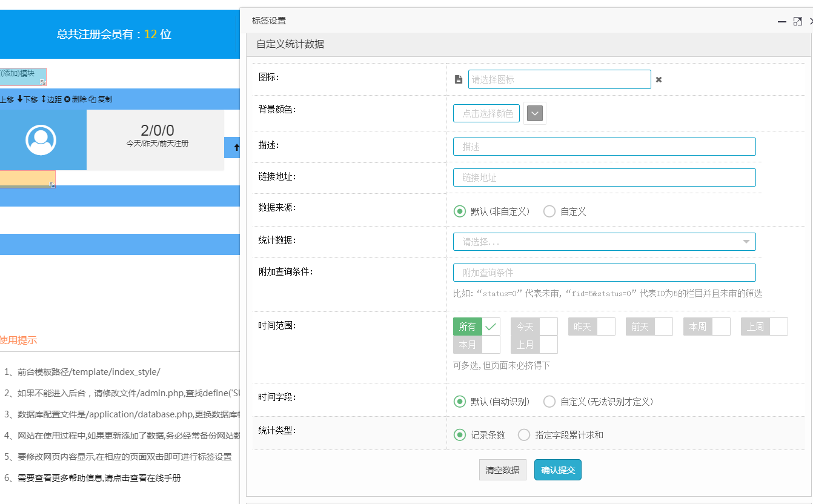The height and width of the screenshot is (504, 813).
Task: Select 自定义 data source radio button
Action: coord(549,211)
